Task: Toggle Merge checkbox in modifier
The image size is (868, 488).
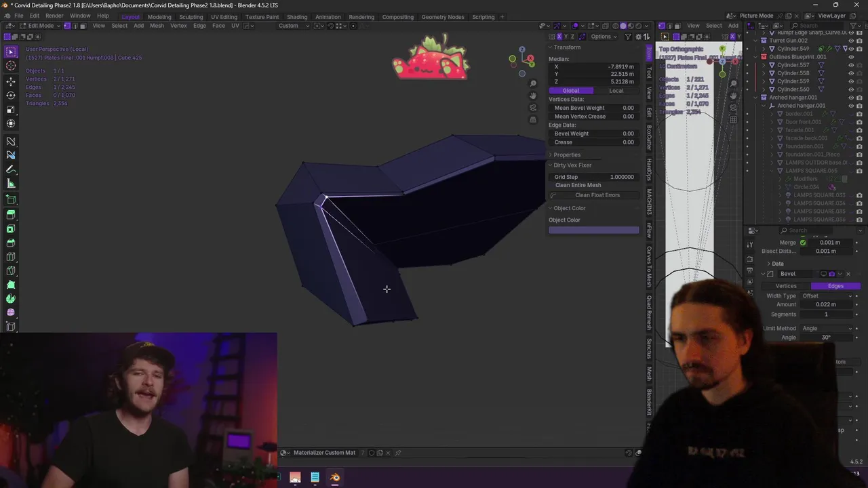Action: pyautogui.click(x=803, y=243)
